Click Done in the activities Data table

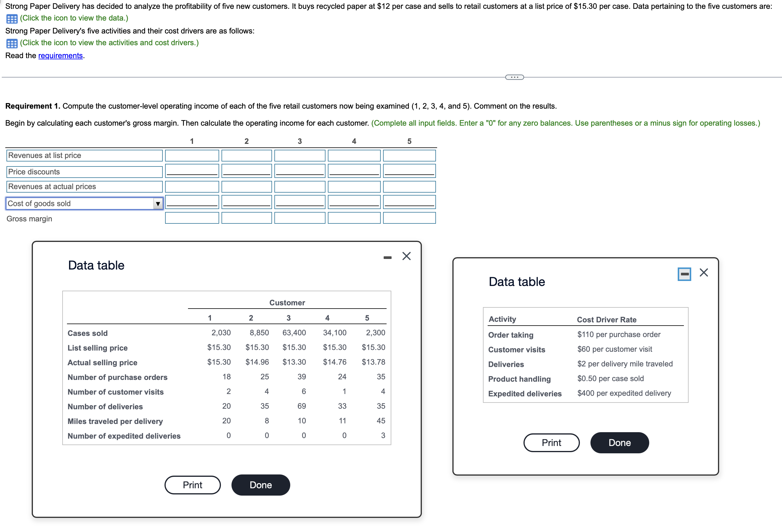pyautogui.click(x=619, y=442)
